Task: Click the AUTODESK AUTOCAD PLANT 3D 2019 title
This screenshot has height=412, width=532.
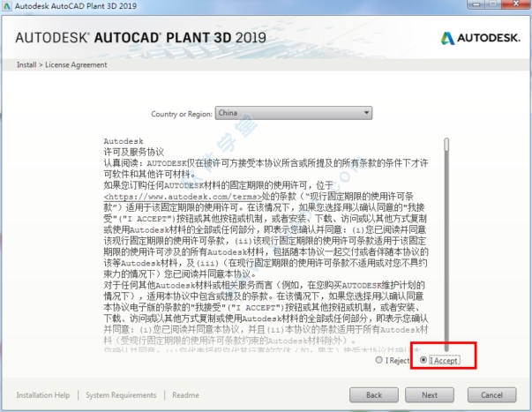Action: (x=141, y=38)
